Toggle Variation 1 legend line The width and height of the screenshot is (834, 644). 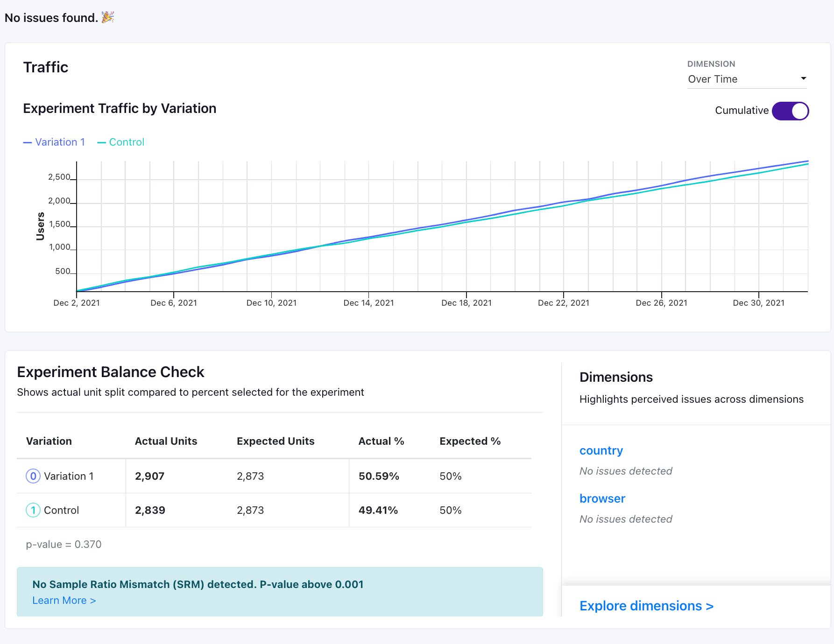(x=54, y=142)
